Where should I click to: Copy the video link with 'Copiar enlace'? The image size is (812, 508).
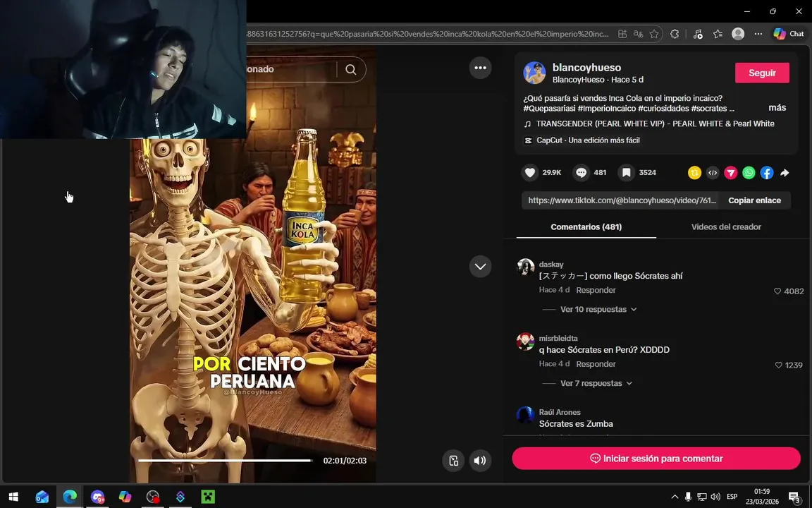(754, 200)
